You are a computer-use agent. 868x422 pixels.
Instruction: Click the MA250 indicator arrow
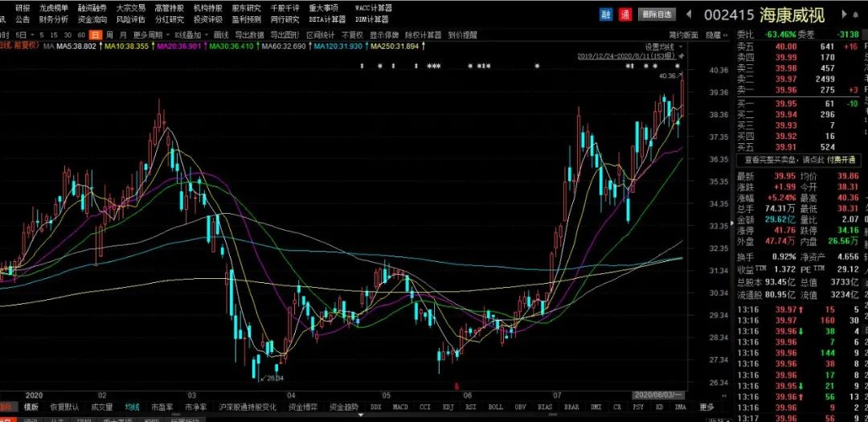click(424, 47)
